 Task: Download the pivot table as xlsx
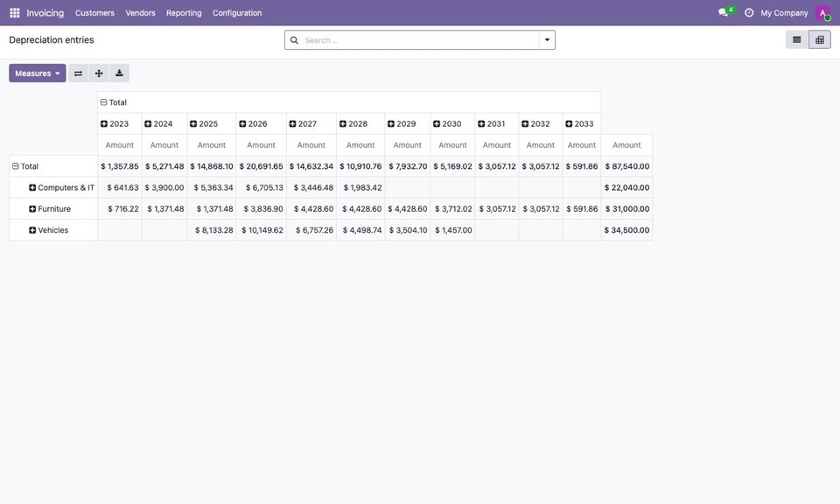[120, 73]
